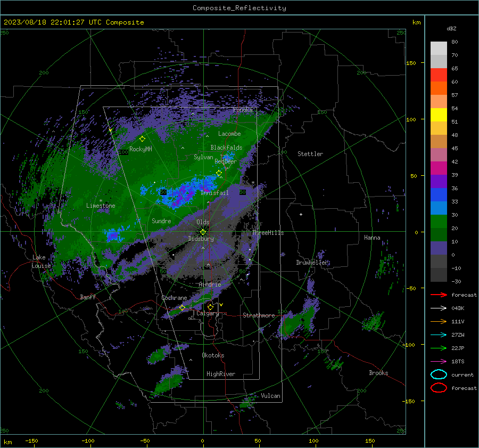Click the Stettler town label
This screenshot has width=479, height=448.
310,154
